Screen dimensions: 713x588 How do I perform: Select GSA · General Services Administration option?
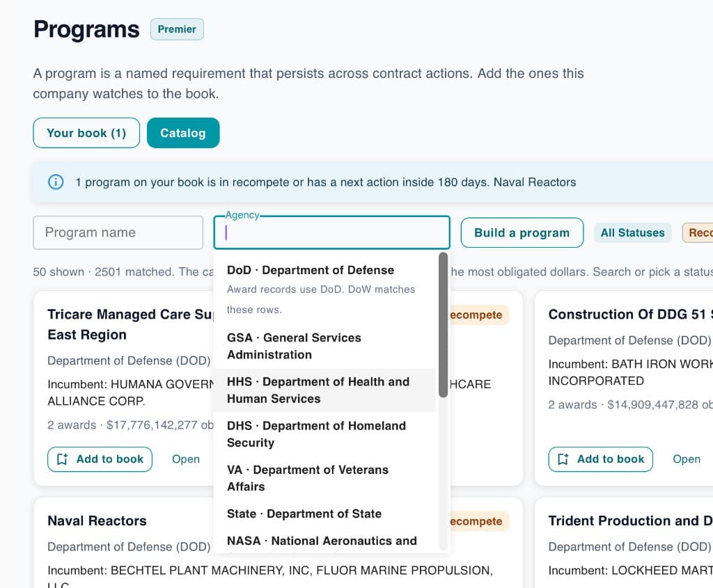324,347
